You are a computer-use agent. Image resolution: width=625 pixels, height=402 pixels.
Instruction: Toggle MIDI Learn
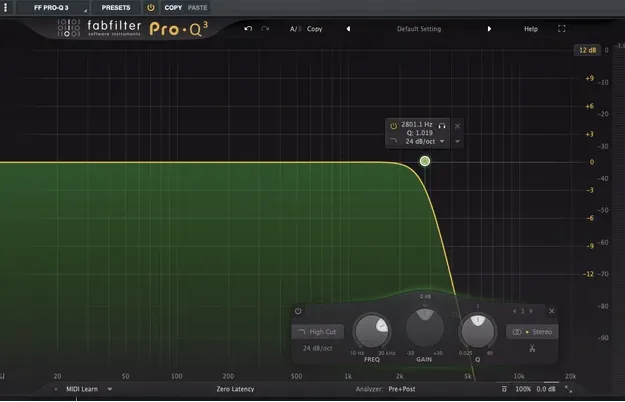82,389
